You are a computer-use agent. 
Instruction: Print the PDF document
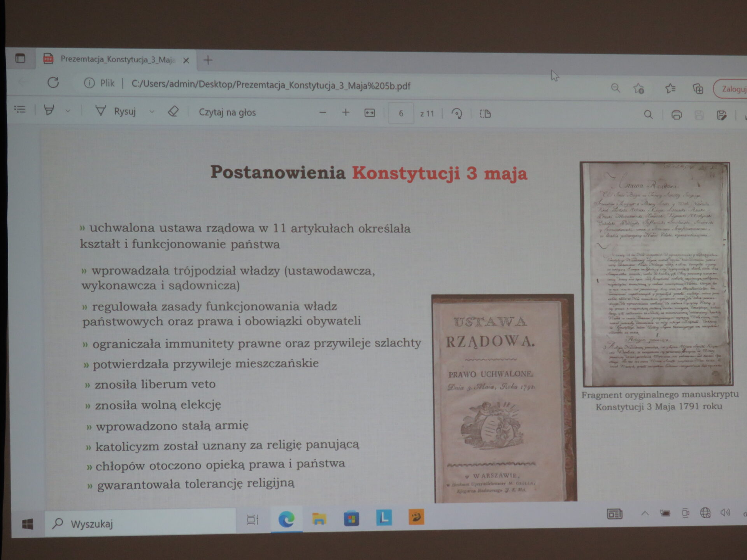pyautogui.click(x=677, y=115)
